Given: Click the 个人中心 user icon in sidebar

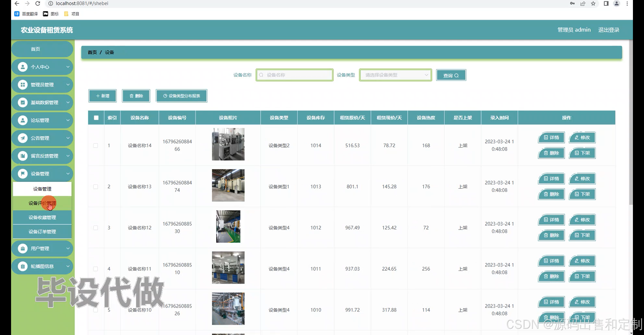Looking at the screenshot, I should coord(23,67).
